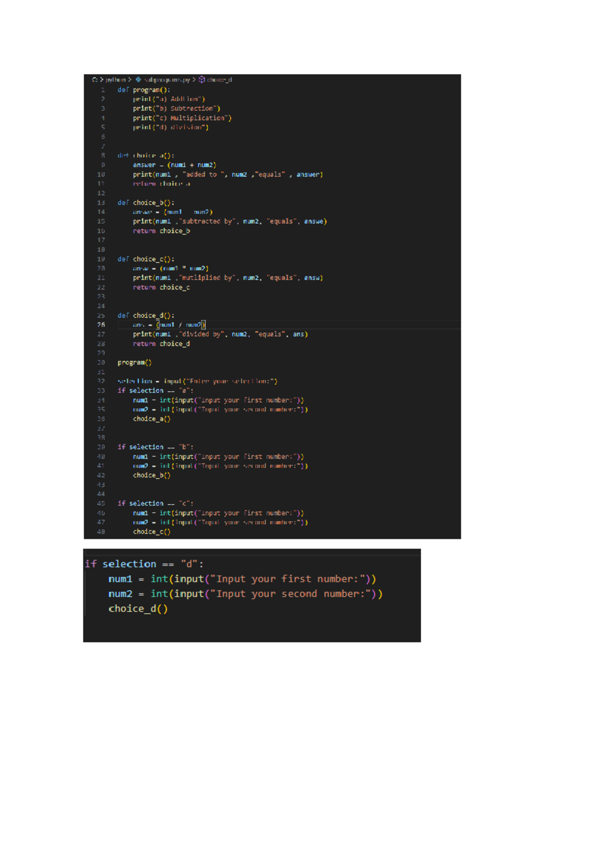Image resolution: width=614 pixels, height=868 pixels.
Task: Click the line 'if selection == "c":'
Action: click(x=156, y=504)
